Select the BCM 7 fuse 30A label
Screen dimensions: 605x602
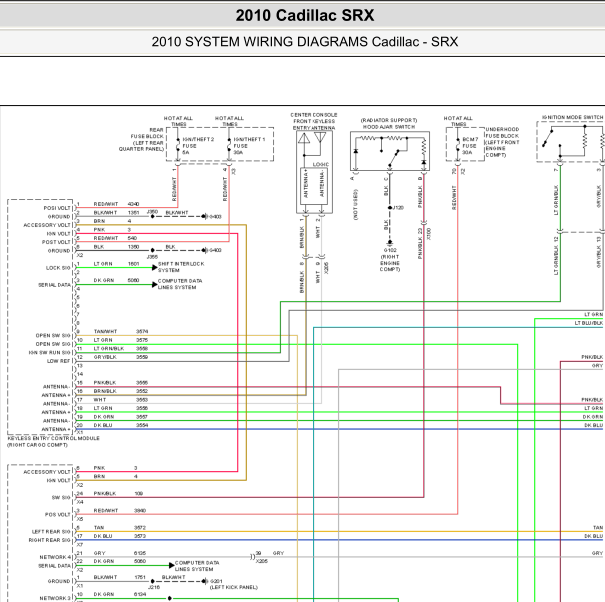click(470, 146)
